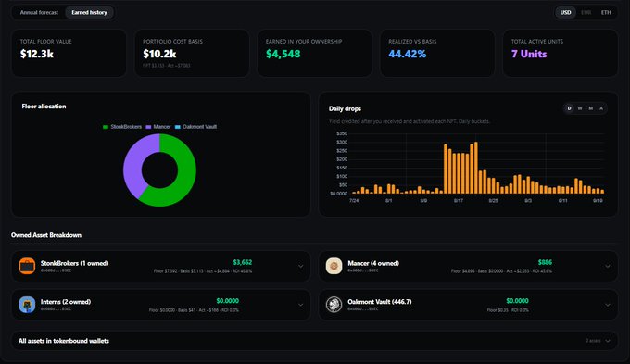Click the All assets in tokenbound wallets label
The image size is (630, 364).
coord(64,341)
